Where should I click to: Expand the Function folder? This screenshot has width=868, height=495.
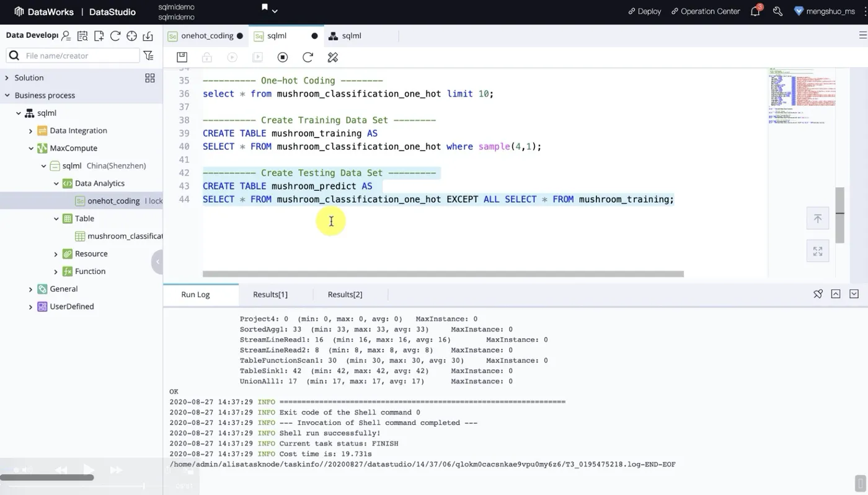tap(56, 271)
